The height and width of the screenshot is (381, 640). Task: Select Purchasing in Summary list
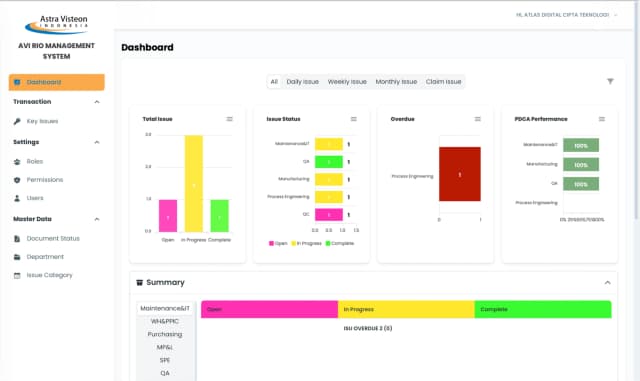[x=165, y=334]
